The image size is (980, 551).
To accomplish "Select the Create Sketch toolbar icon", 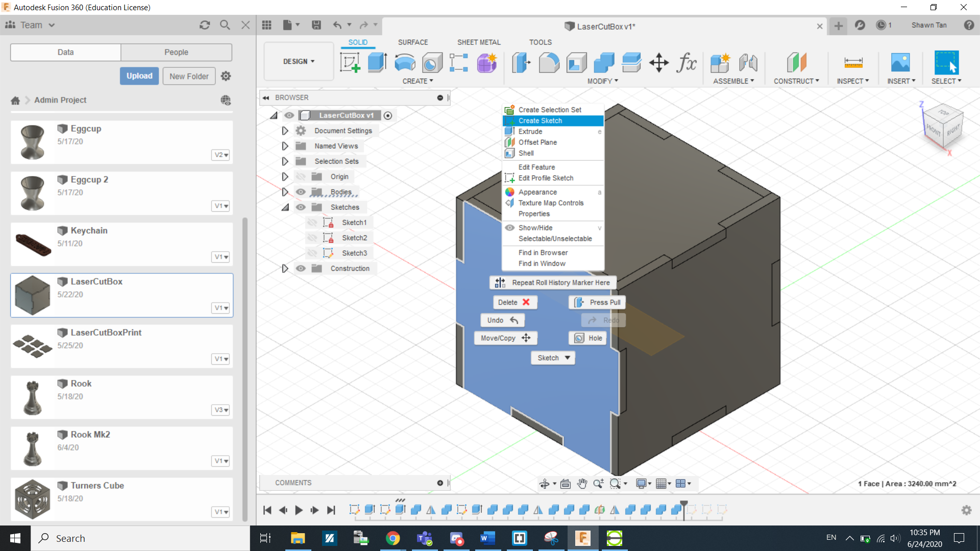I will click(x=350, y=63).
